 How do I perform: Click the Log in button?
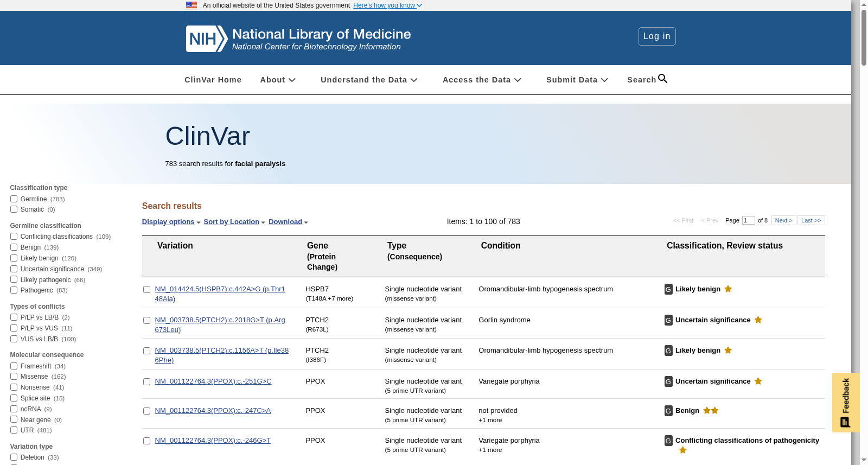point(657,36)
